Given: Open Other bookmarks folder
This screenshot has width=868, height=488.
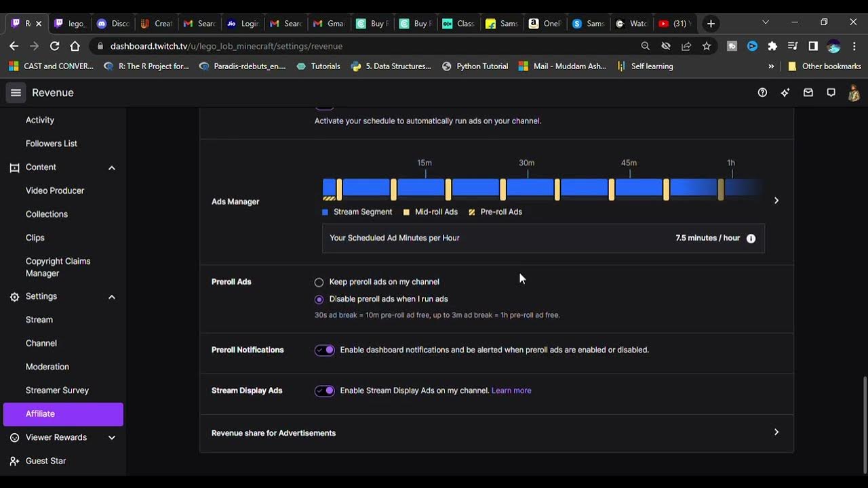Looking at the screenshot, I should click(825, 66).
